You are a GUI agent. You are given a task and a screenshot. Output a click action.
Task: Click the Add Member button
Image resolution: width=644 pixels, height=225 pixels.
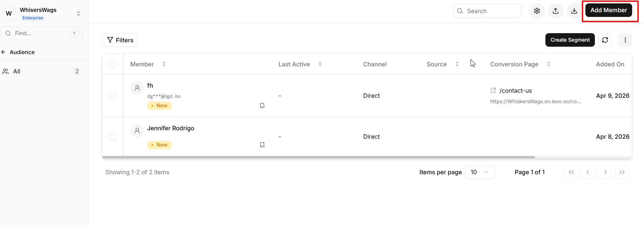click(608, 10)
